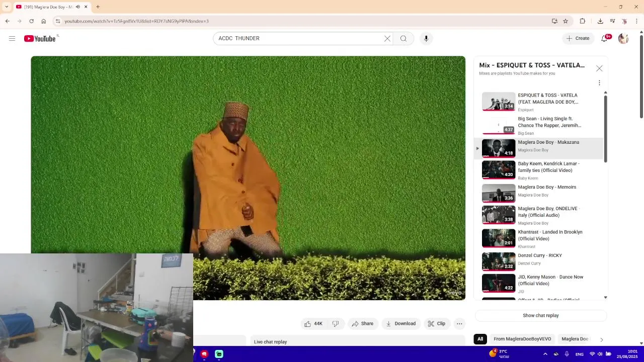
Task: Run search with the magnifier button
Action: (404, 38)
